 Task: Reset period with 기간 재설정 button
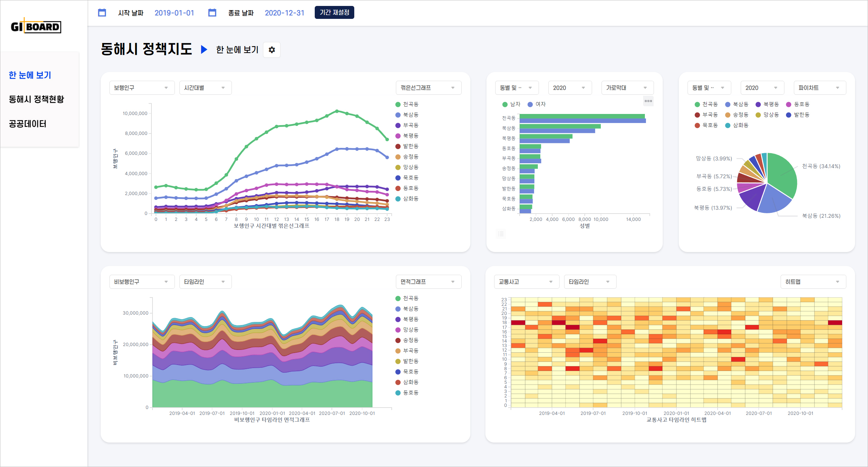tap(334, 13)
